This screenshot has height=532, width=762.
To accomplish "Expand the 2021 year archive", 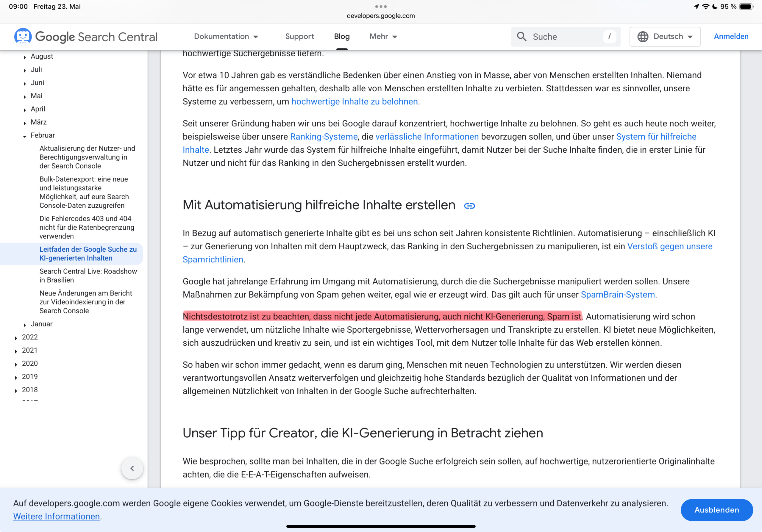I will click(x=16, y=351).
